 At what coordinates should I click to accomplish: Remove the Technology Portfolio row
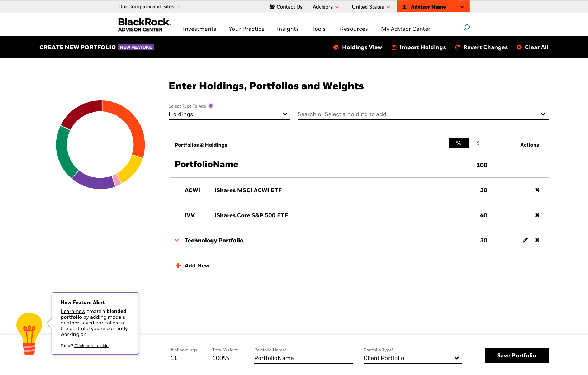click(x=537, y=240)
